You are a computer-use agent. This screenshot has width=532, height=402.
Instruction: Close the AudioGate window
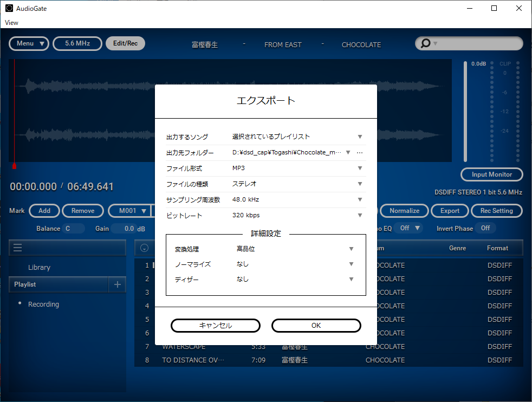[519, 8]
